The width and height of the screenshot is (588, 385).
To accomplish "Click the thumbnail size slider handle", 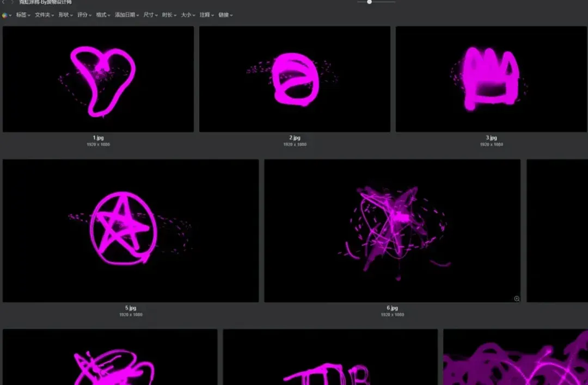I will tap(369, 2).
